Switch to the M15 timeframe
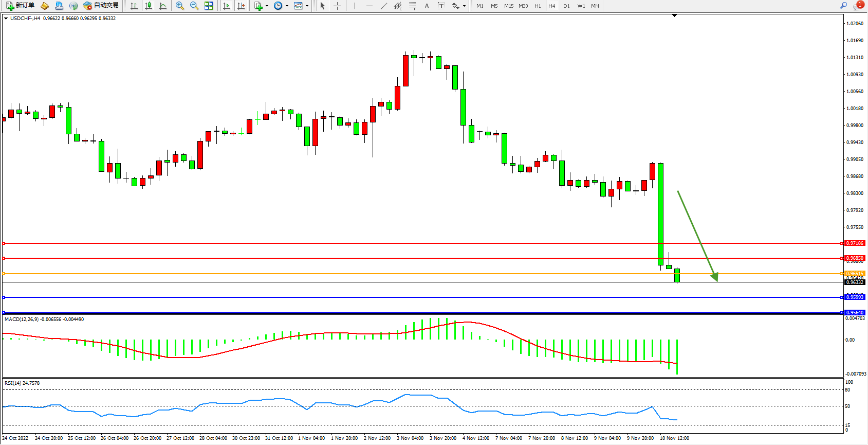The height and width of the screenshot is (445, 868). [509, 6]
